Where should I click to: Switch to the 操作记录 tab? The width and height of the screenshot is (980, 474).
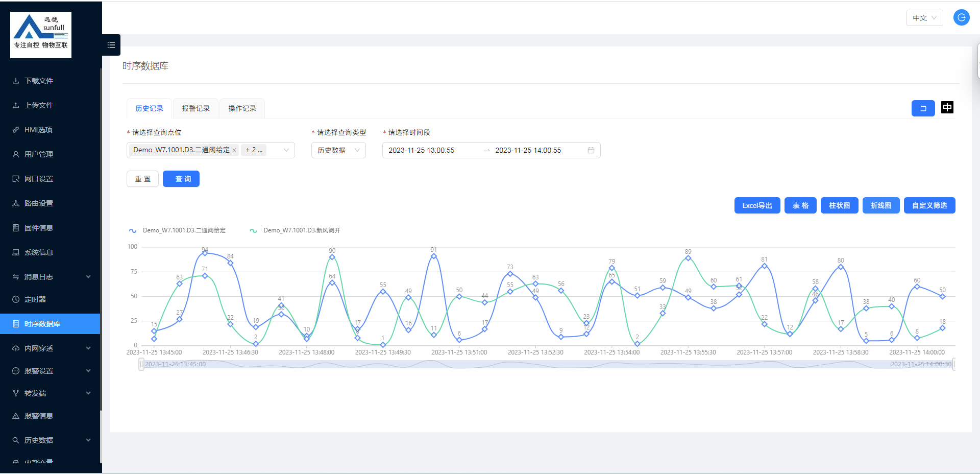(242, 108)
